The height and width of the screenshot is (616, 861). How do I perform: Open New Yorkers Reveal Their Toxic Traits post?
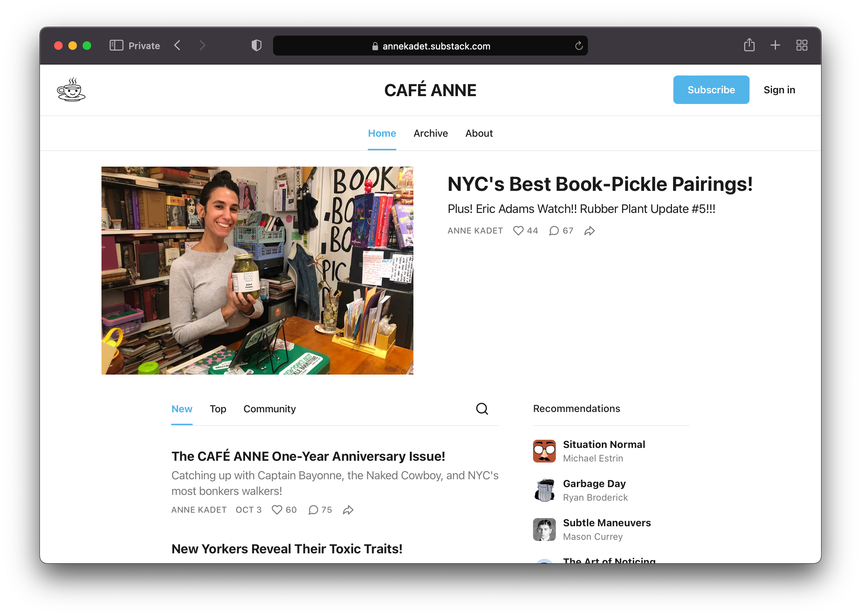click(x=287, y=549)
